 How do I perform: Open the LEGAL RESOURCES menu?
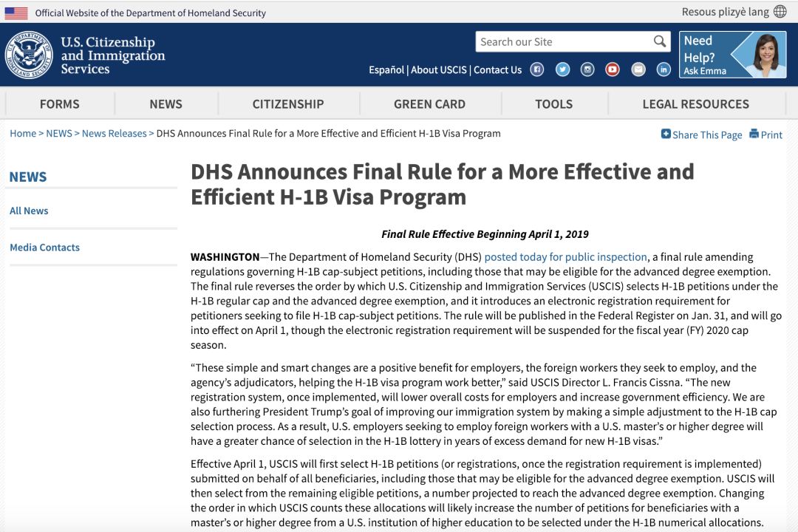(696, 104)
